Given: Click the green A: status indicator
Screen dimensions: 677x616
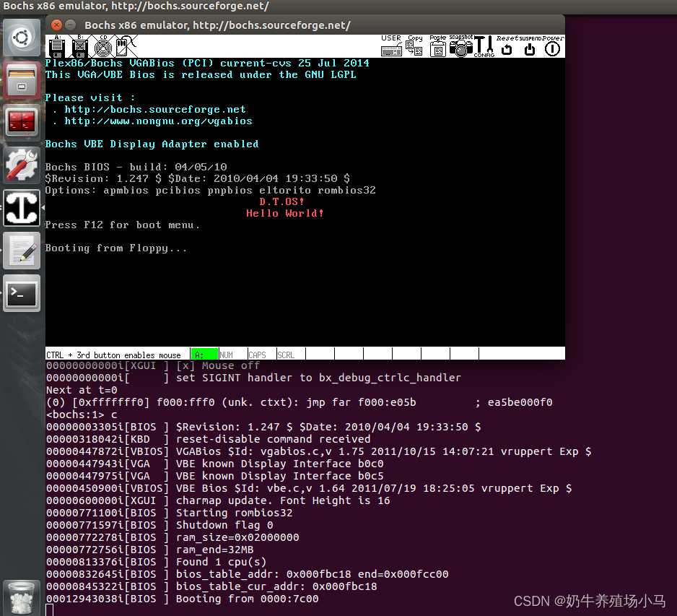Looking at the screenshot, I should [x=204, y=355].
